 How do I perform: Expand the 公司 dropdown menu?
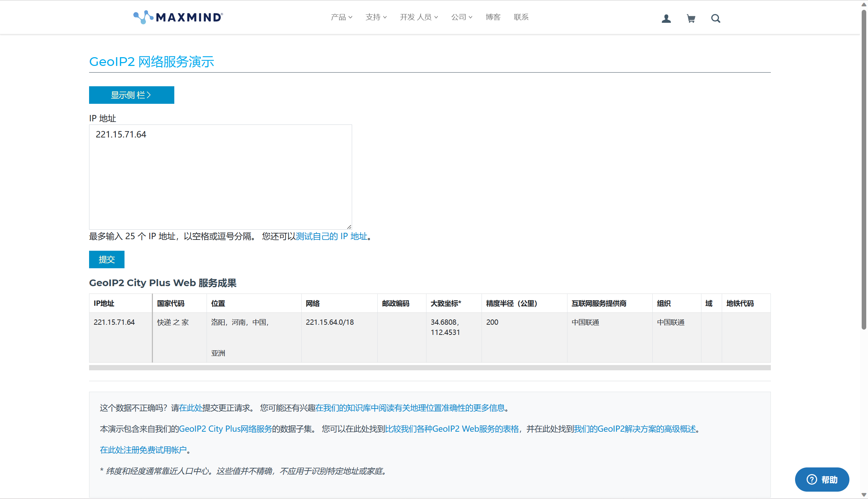pos(462,17)
